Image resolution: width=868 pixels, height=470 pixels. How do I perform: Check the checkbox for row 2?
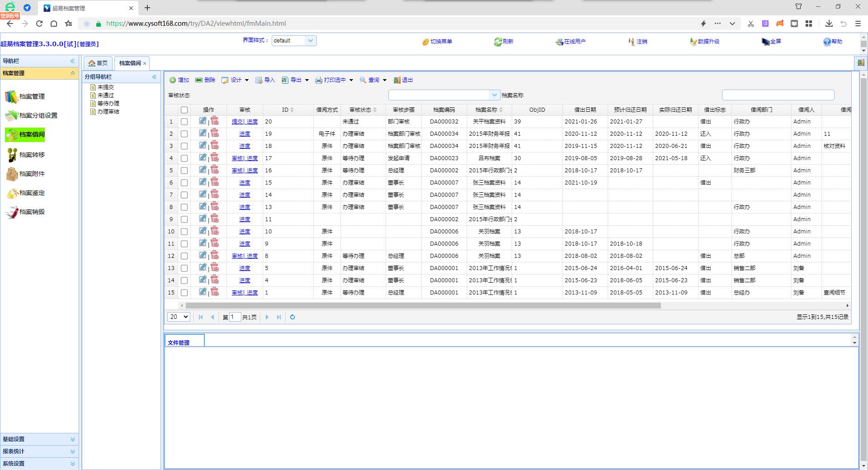point(184,134)
